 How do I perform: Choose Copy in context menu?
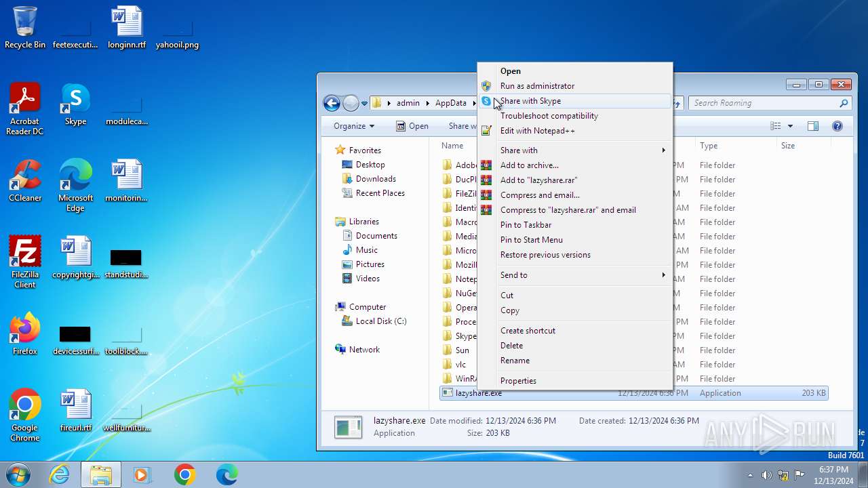tap(575, 310)
